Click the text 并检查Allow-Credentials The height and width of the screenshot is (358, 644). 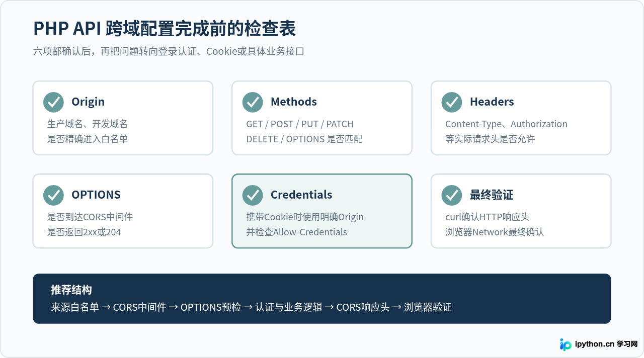coord(297,232)
